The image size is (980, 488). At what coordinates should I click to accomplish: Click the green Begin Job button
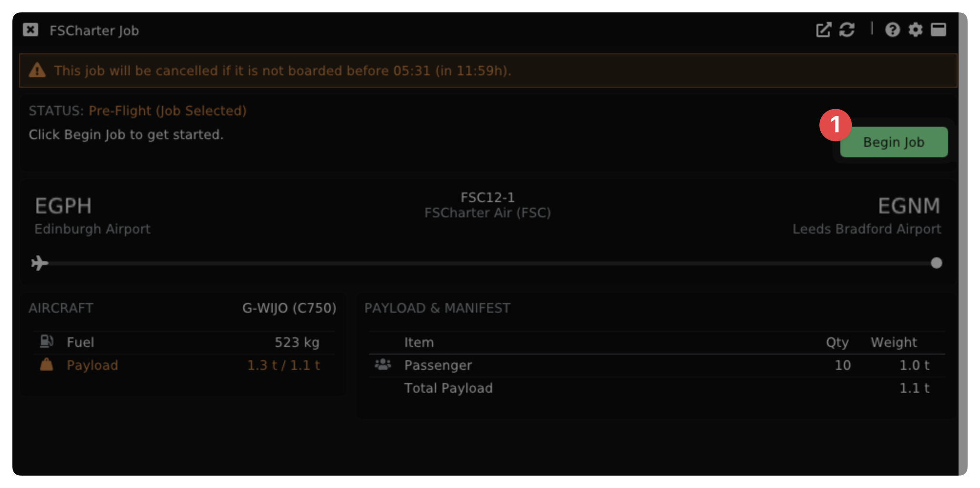tap(894, 142)
